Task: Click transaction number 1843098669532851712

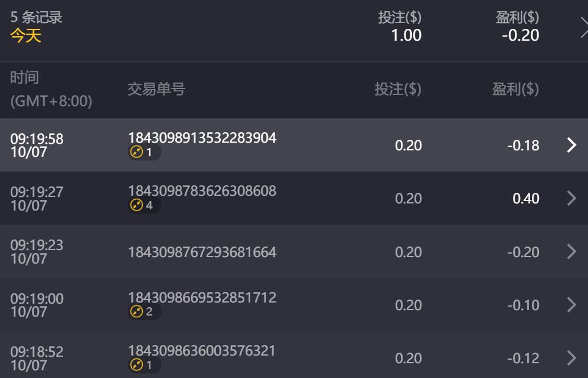Action: (x=202, y=297)
